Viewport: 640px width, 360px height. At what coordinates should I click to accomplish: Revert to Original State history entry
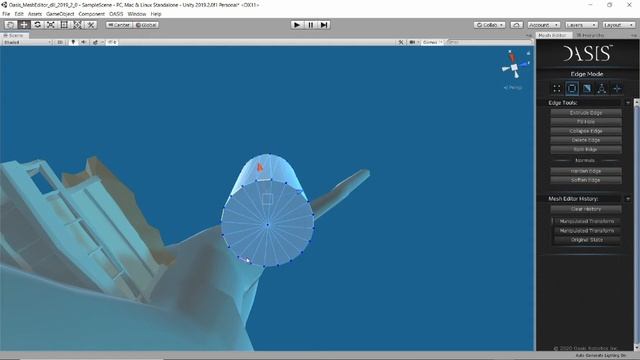(x=587, y=240)
